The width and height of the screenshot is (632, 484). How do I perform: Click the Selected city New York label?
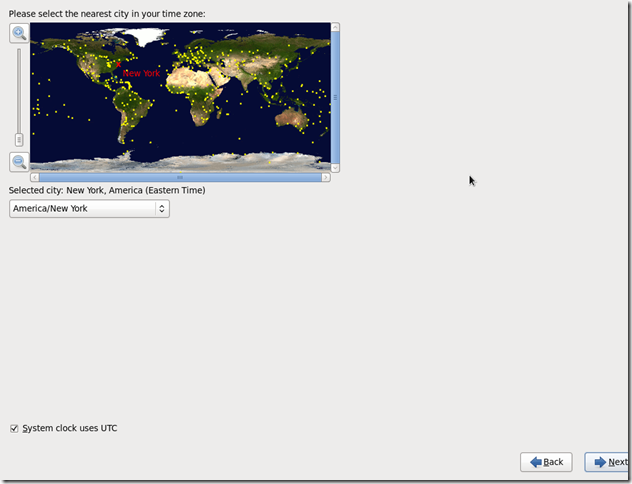click(x=107, y=190)
